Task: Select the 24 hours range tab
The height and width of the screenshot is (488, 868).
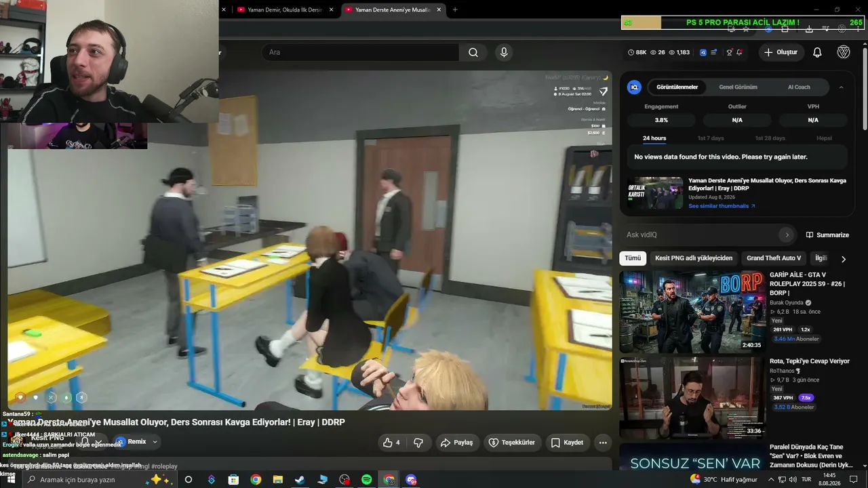Action: coord(654,138)
